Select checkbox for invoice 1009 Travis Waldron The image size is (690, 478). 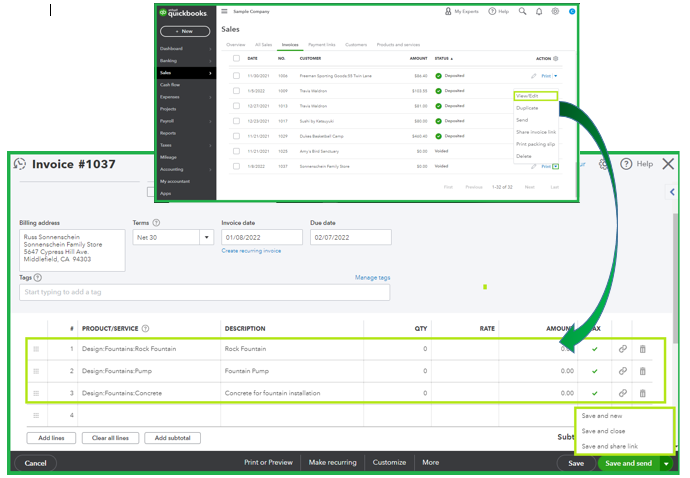click(x=236, y=91)
